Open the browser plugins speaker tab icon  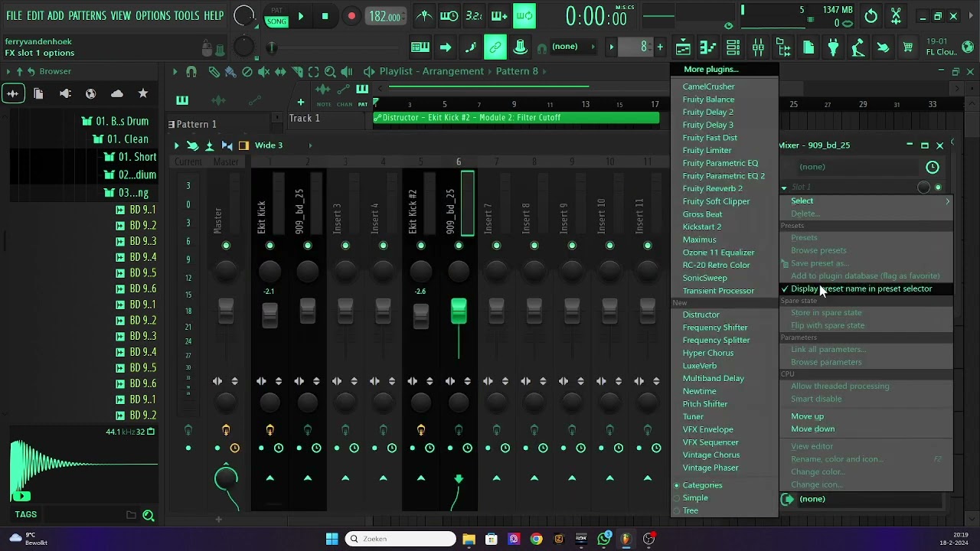point(65,93)
